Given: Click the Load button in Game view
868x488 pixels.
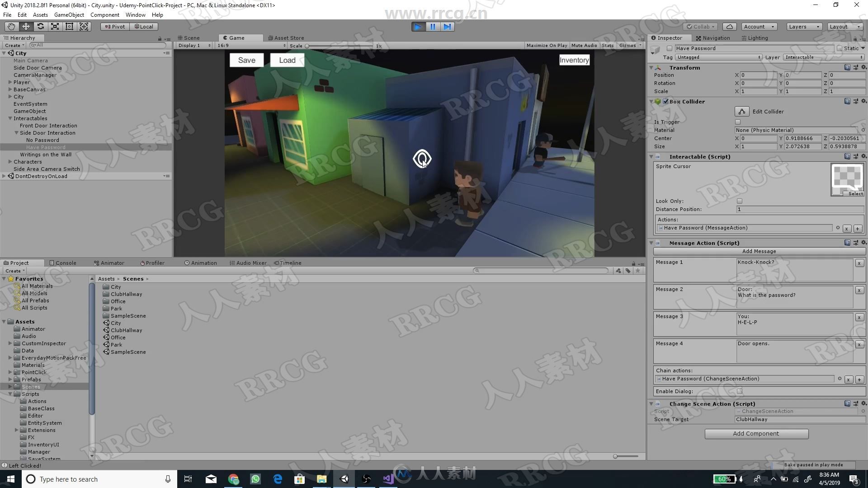Looking at the screenshot, I should pyautogui.click(x=287, y=60).
